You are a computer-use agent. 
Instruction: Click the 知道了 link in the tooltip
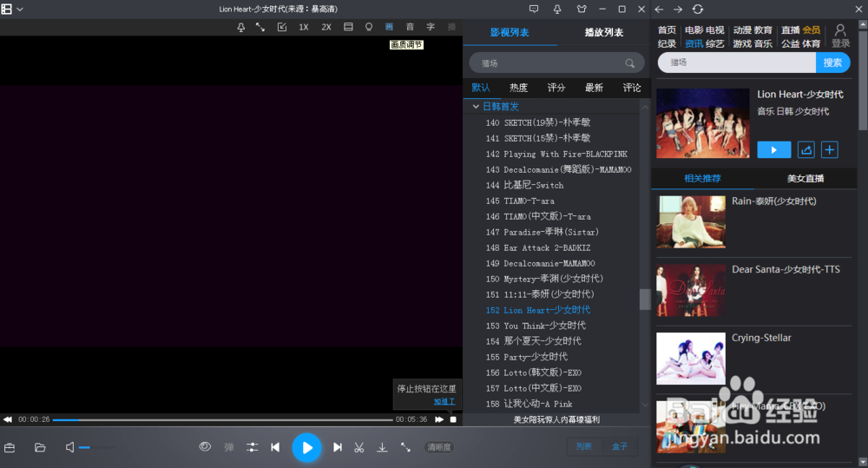click(x=444, y=401)
